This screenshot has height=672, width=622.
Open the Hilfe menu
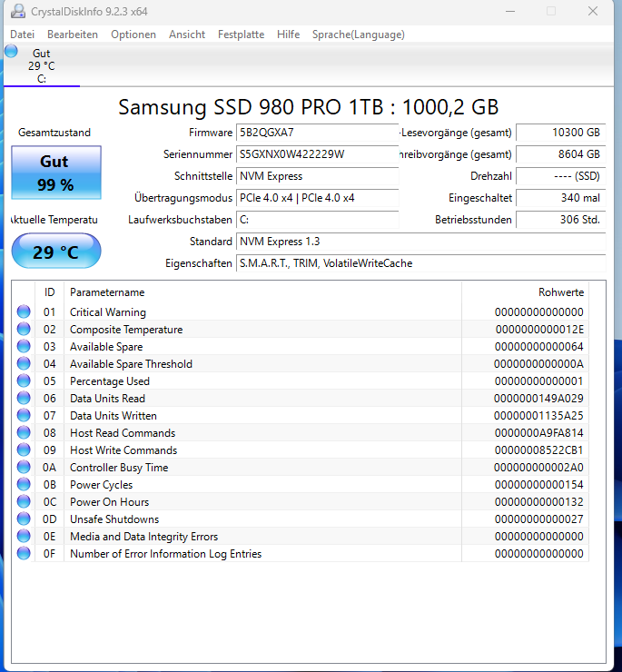pos(288,35)
